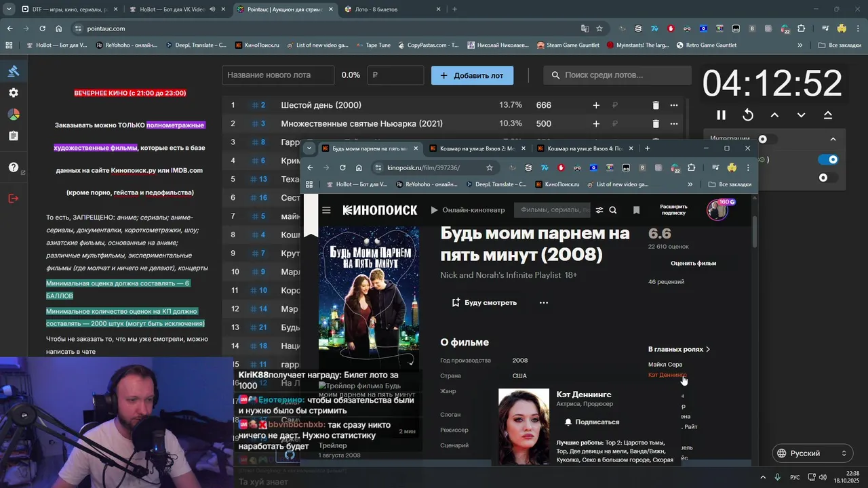868x488 pixels.
Task: Toggle the blue enabled integration switch
Action: [828, 159]
